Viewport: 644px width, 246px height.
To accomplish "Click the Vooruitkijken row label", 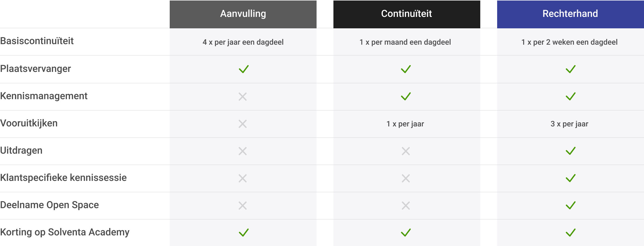I will [29, 123].
